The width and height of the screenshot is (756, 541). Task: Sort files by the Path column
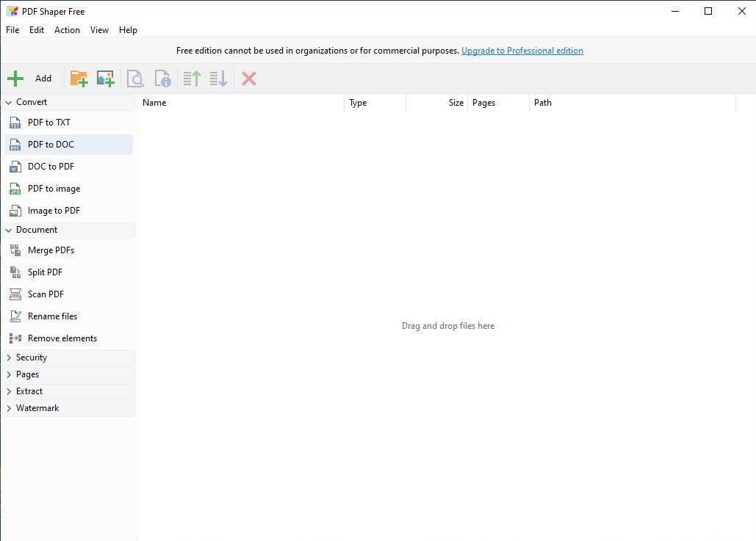[x=633, y=103]
